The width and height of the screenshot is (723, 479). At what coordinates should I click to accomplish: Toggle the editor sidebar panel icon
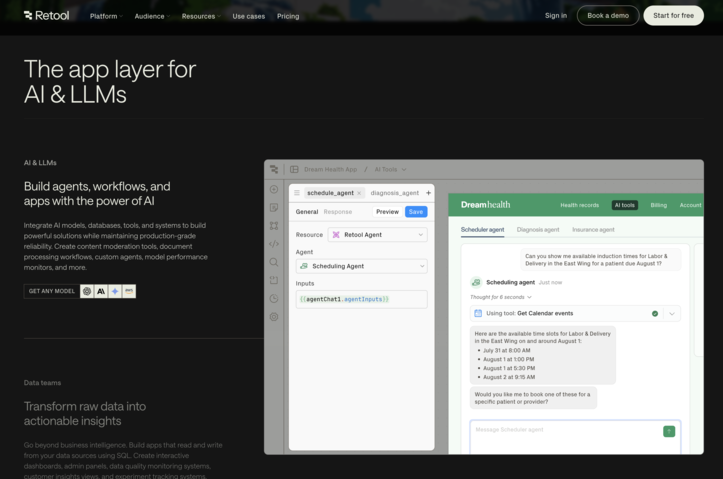[x=294, y=170]
